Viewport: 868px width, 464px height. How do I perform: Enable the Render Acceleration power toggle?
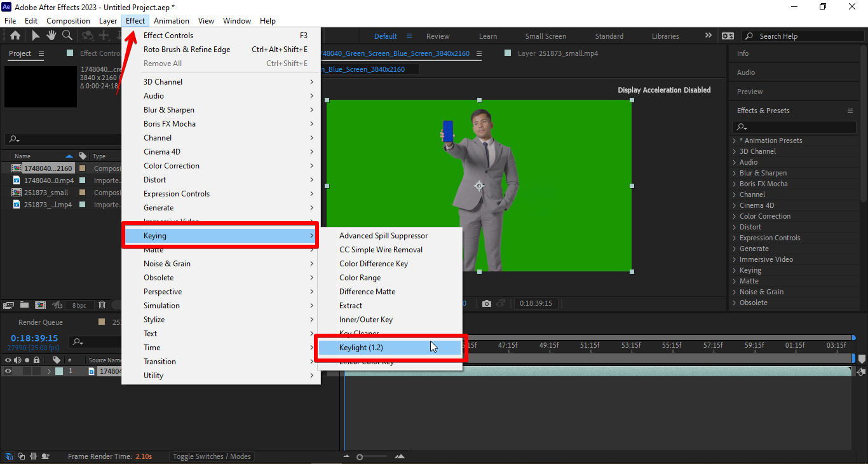[x=57, y=305]
